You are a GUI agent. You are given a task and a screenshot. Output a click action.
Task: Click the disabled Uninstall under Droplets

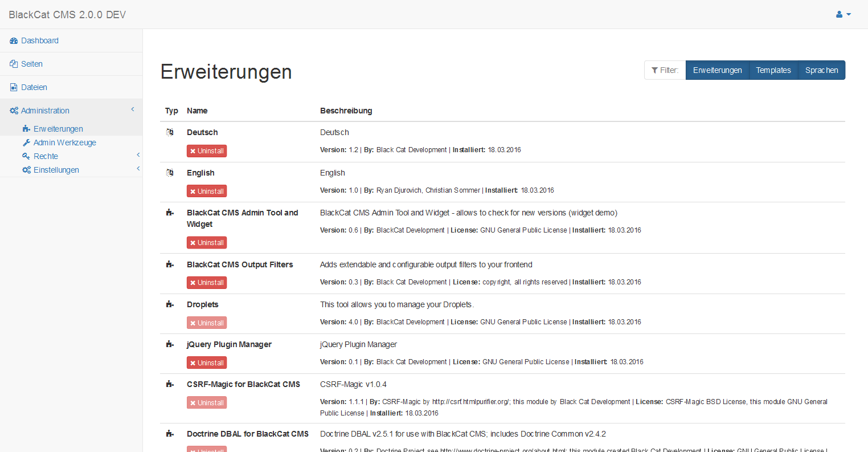(207, 323)
